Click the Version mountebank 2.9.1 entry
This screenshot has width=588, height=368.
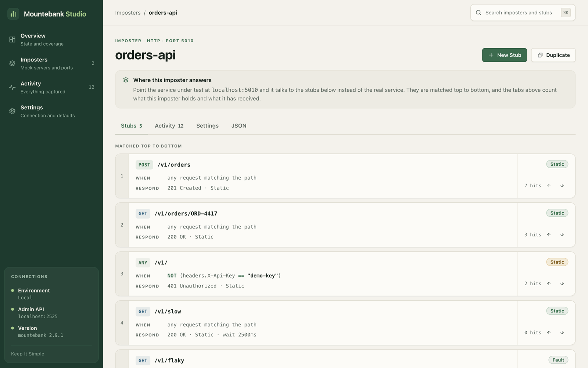tap(51, 332)
